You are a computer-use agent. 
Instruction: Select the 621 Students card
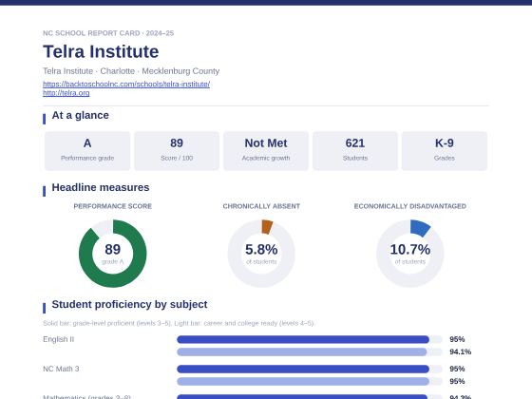point(355,151)
